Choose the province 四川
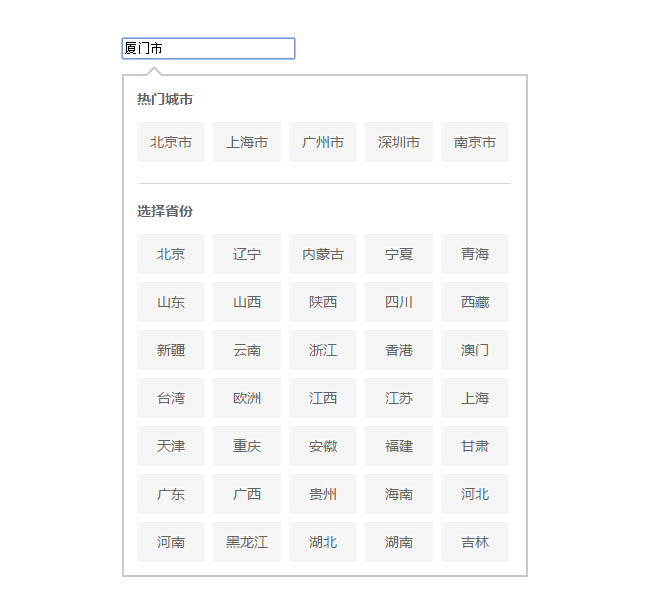 [399, 302]
